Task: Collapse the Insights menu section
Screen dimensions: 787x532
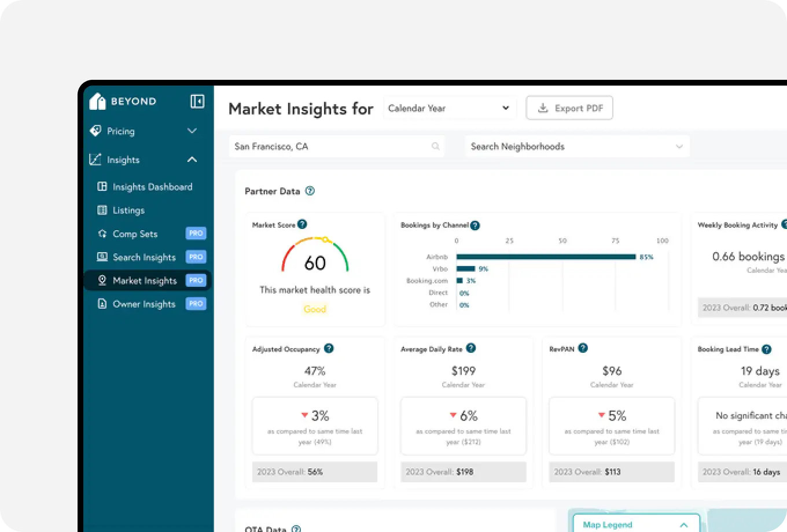Action: 192,160
